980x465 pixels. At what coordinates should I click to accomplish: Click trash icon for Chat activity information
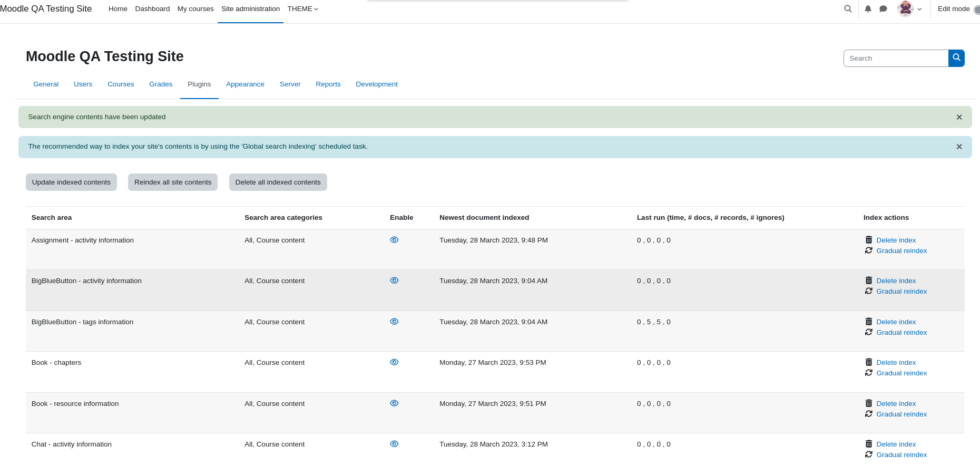point(869,444)
